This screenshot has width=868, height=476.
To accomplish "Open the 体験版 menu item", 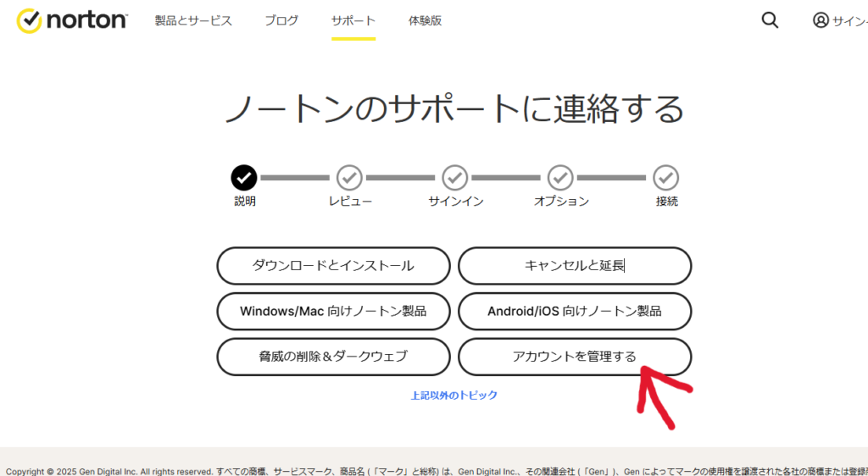I will [426, 21].
